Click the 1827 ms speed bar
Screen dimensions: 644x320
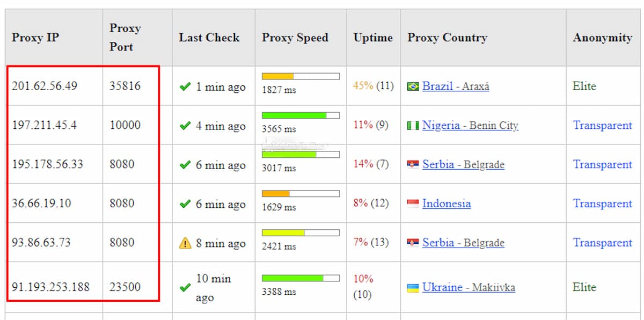coord(301,76)
